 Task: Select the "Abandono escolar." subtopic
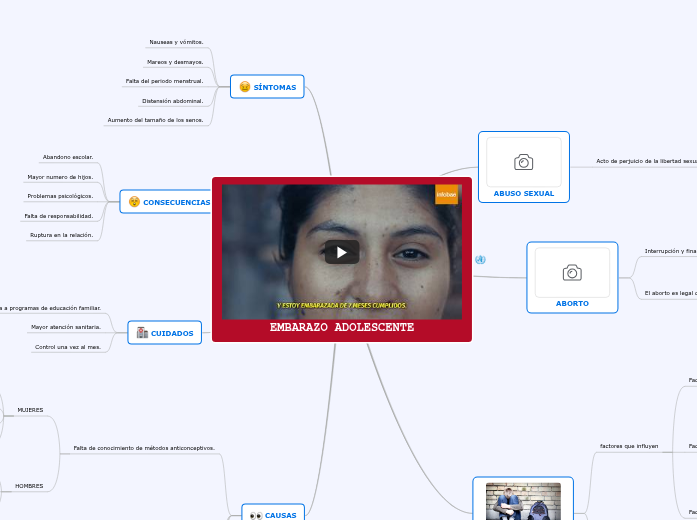(x=68, y=157)
